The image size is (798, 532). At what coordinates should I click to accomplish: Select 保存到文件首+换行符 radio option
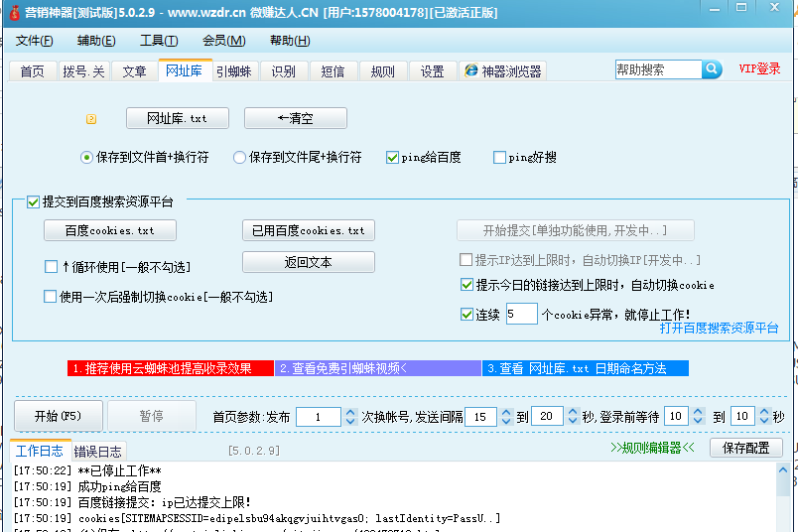[x=145, y=157]
